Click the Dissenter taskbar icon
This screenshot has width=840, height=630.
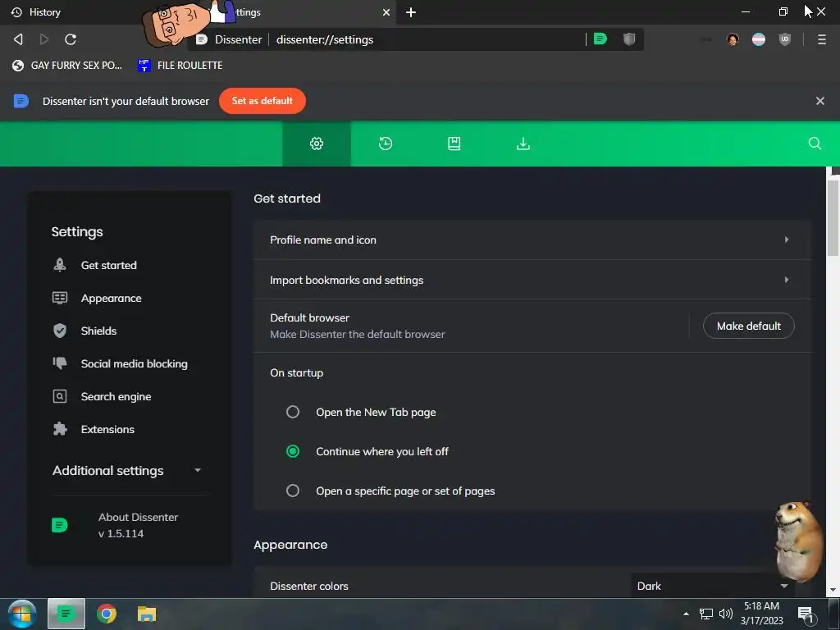[66, 614]
